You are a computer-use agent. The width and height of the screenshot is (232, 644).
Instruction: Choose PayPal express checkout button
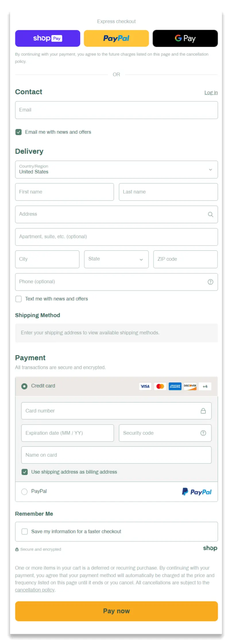click(x=116, y=38)
